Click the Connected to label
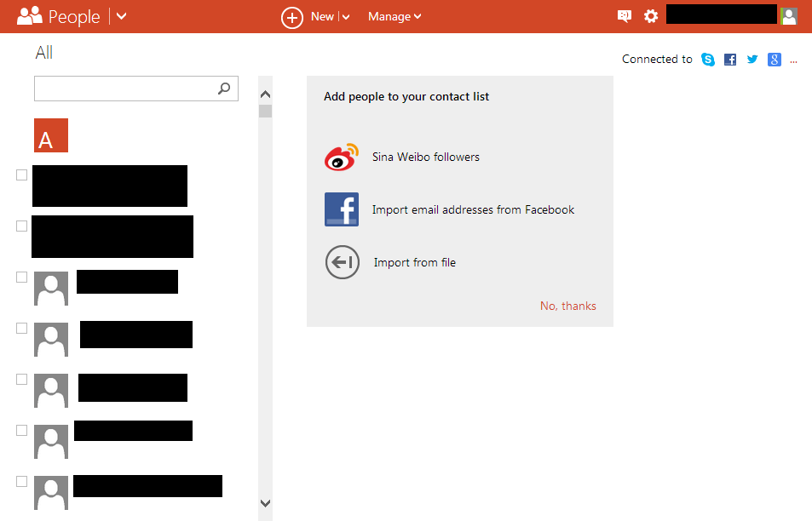 (x=657, y=60)
